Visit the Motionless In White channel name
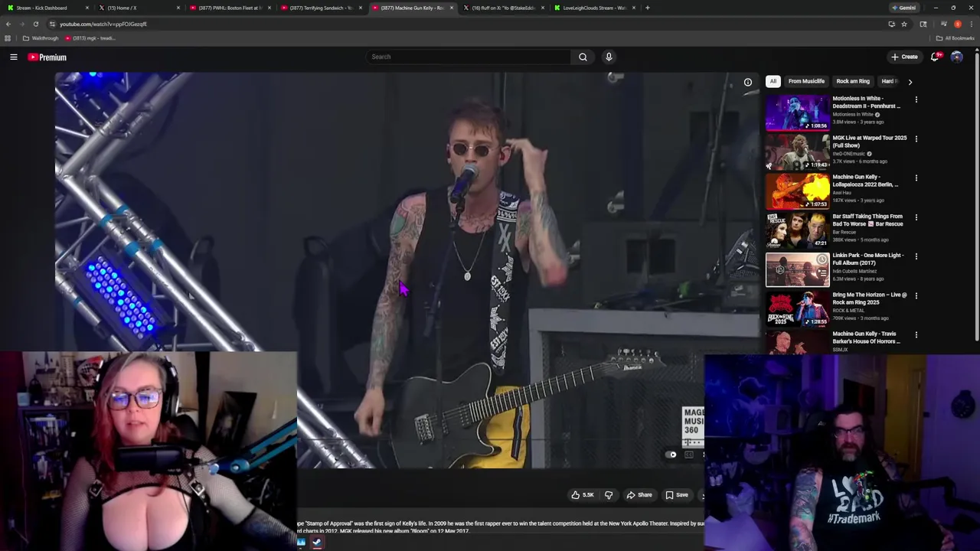The height and width of the screenshot is (551, 980). click(x=853, y=115)
